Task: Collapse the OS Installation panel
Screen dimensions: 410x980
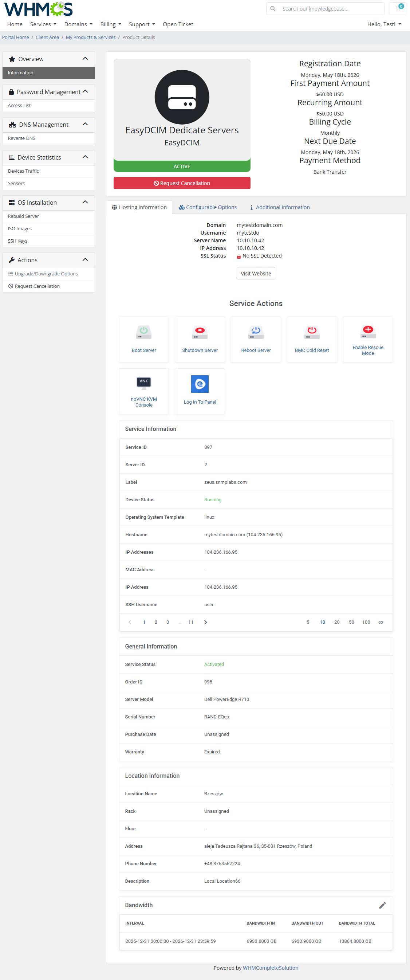Action: tap(85, 202)
